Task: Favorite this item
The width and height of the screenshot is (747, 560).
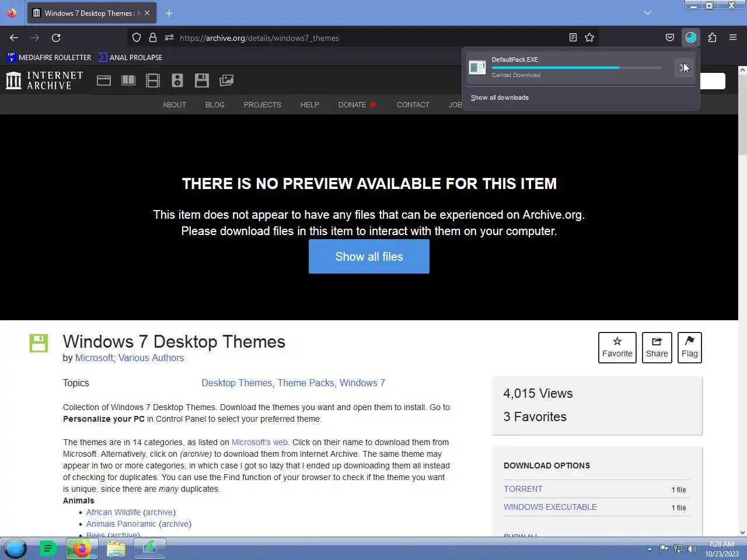Action: (x=617, y=348)
